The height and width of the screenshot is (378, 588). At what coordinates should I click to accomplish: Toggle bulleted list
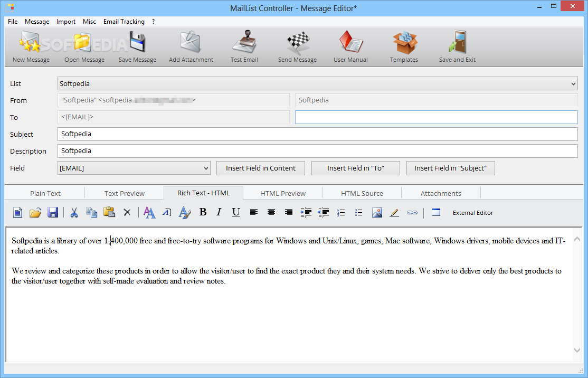coord(358,213)
